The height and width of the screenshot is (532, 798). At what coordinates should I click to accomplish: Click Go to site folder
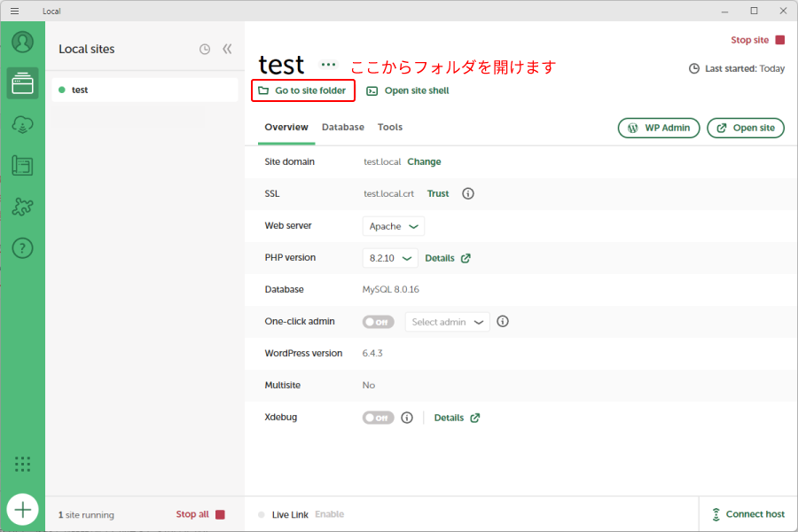303,90
